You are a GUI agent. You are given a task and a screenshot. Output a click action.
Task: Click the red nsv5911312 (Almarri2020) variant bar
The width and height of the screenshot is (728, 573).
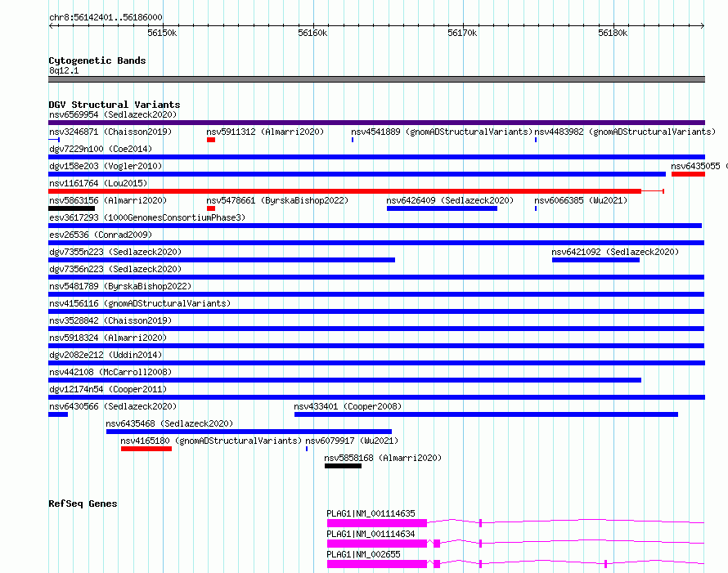[211, 140]
